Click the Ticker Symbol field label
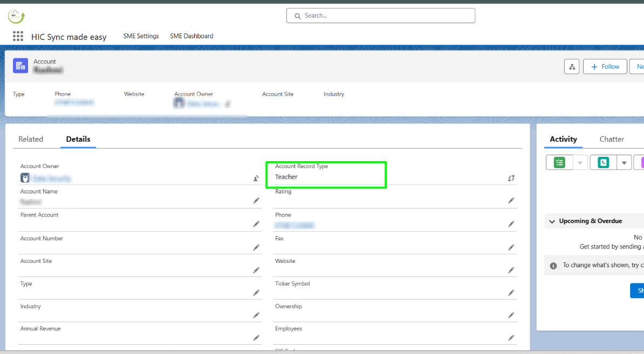644x354 pixels. click(292, 283)
